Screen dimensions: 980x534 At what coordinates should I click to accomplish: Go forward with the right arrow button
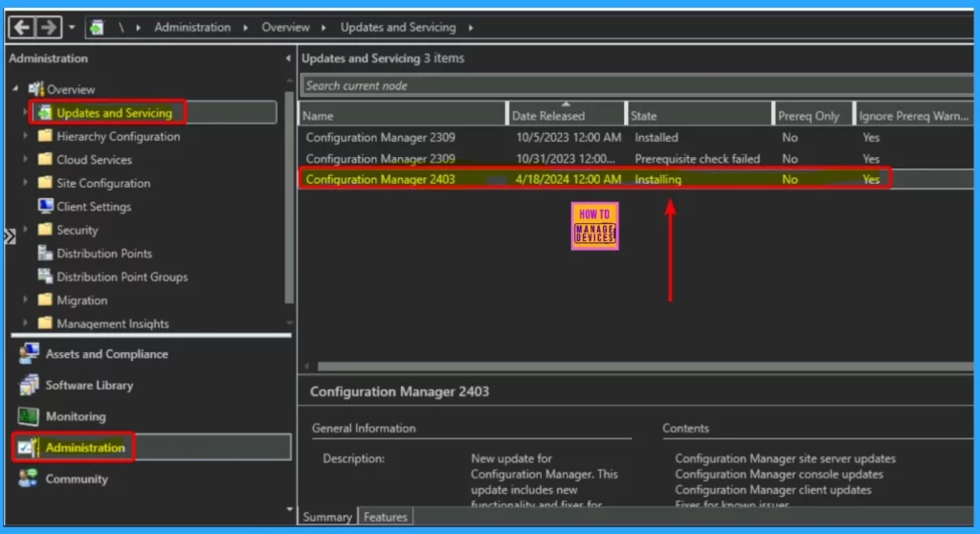pos(48,28)
